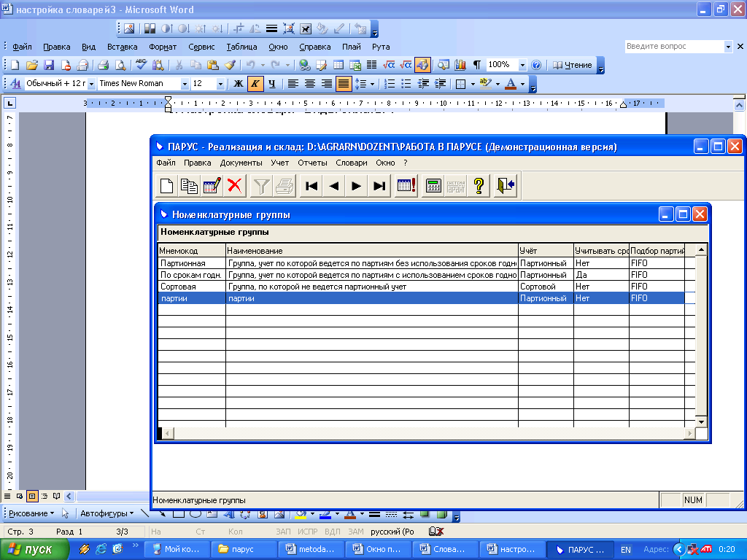Click the edit record icon with pencil
This screenshot has width=747, height=560.
coord(212,186)
